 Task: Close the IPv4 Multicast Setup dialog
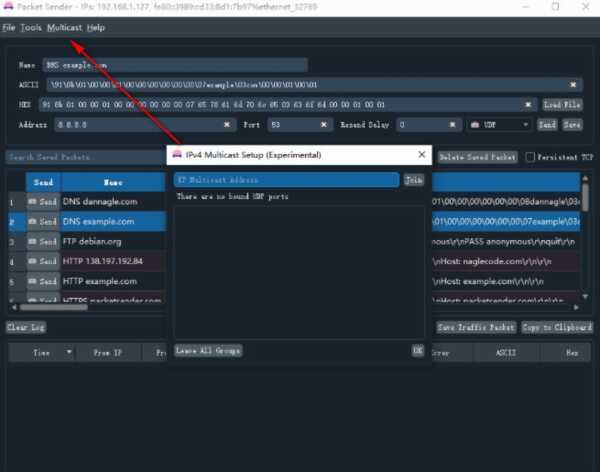(x=422, y=155)
